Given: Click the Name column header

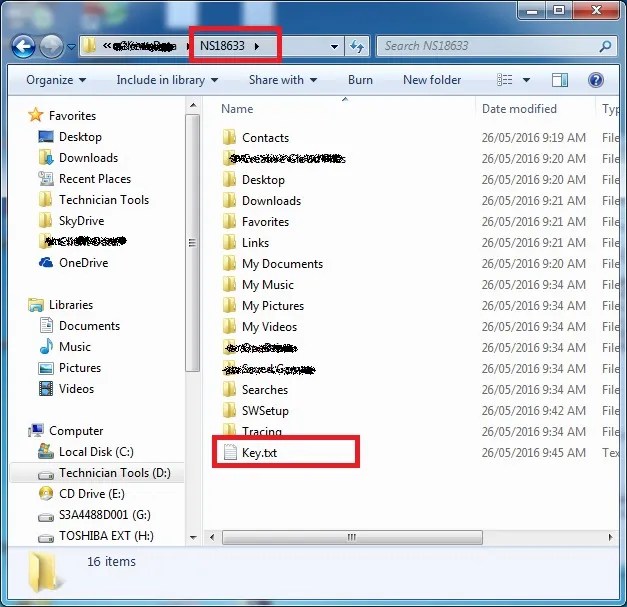Looking at the screenshot, I should 237,109.
